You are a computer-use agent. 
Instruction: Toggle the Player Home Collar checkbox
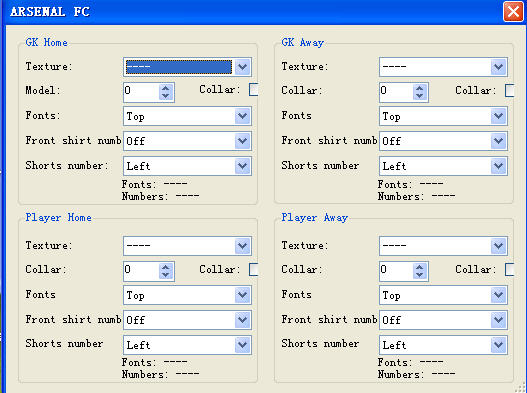pos(254,269)
